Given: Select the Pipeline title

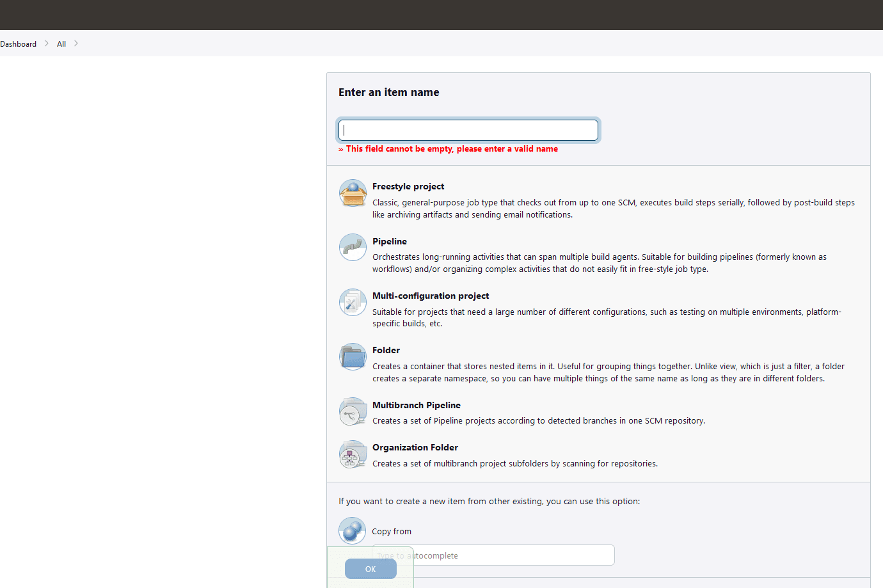Looking at the screenshot, I should 390,241.
